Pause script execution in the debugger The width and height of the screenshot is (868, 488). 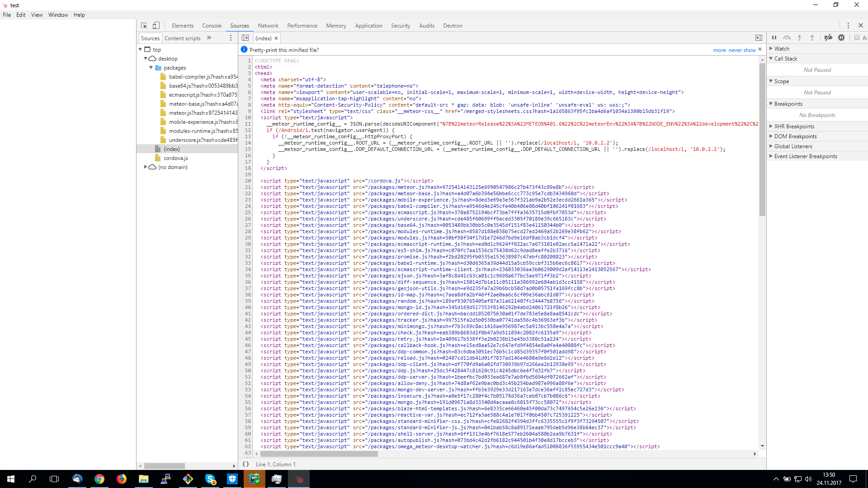click(x=775, y=38)
